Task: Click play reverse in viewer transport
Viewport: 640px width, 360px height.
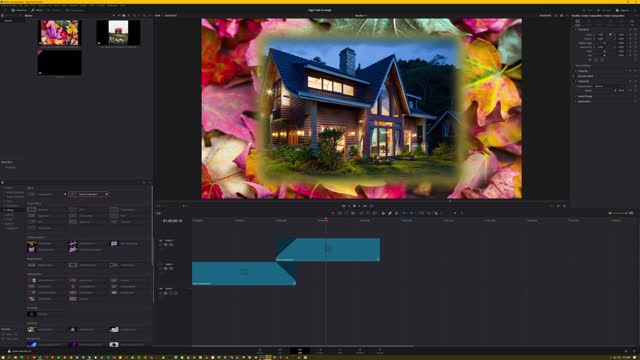Action: click(349, 206)
